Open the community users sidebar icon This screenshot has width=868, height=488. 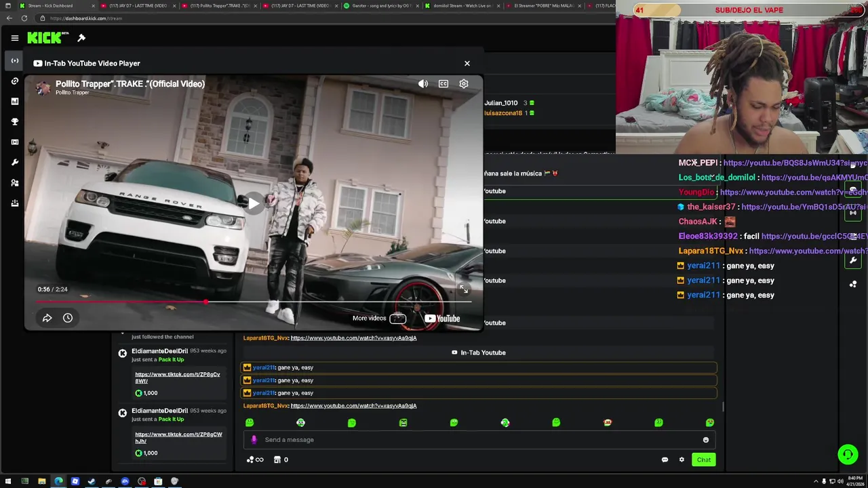point(14,183)
